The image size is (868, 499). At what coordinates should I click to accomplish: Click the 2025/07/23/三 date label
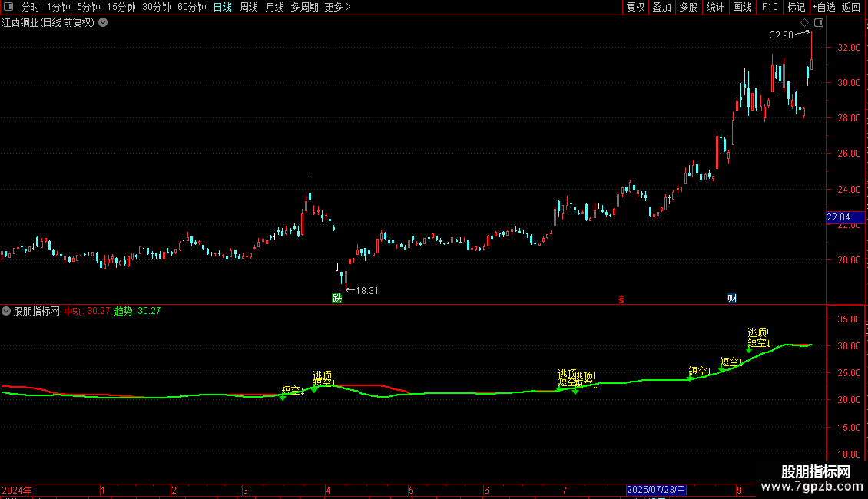(x=656, y=490)
